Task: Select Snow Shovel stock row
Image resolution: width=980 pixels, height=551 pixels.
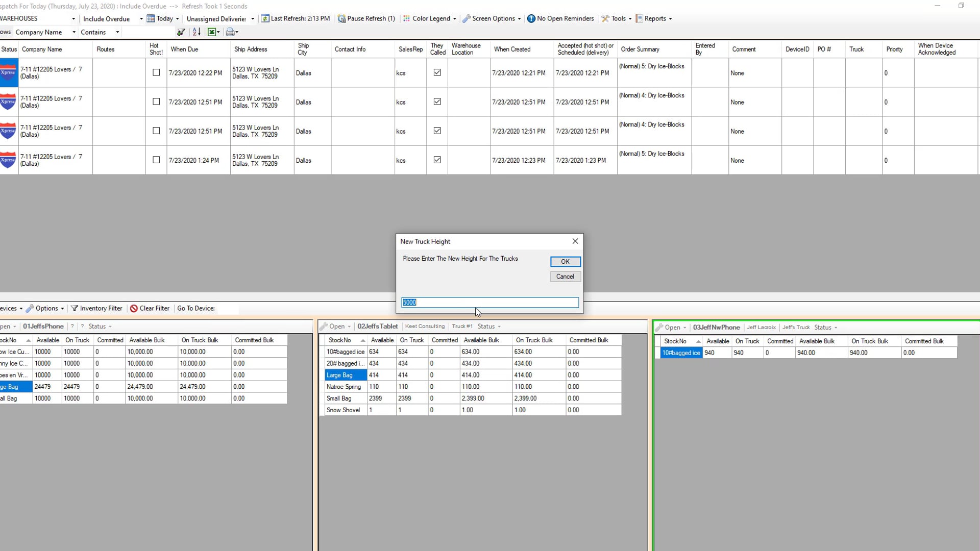Action: [473, 410]
